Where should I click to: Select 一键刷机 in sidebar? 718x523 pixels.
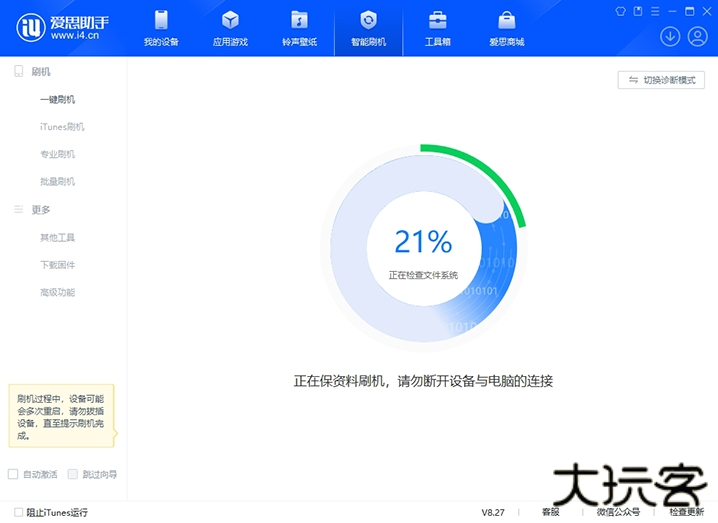pyautogui.click(x=57, y=99)
